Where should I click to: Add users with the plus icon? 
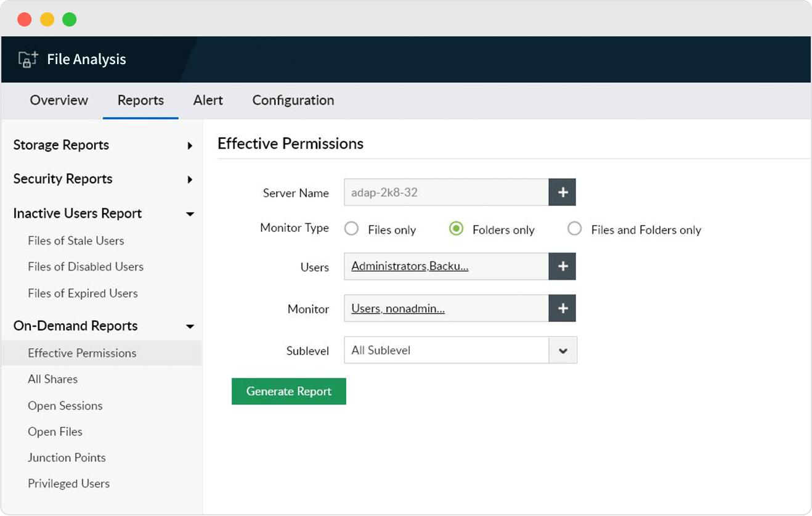(562, 266)
